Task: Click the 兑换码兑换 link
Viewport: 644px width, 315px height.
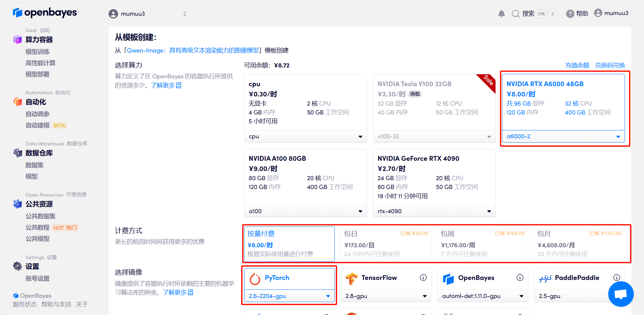Action: (x=610, y=65)
